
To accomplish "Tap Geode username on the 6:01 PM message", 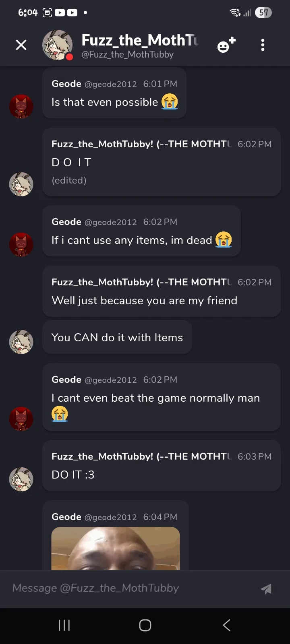I will 66,84.
